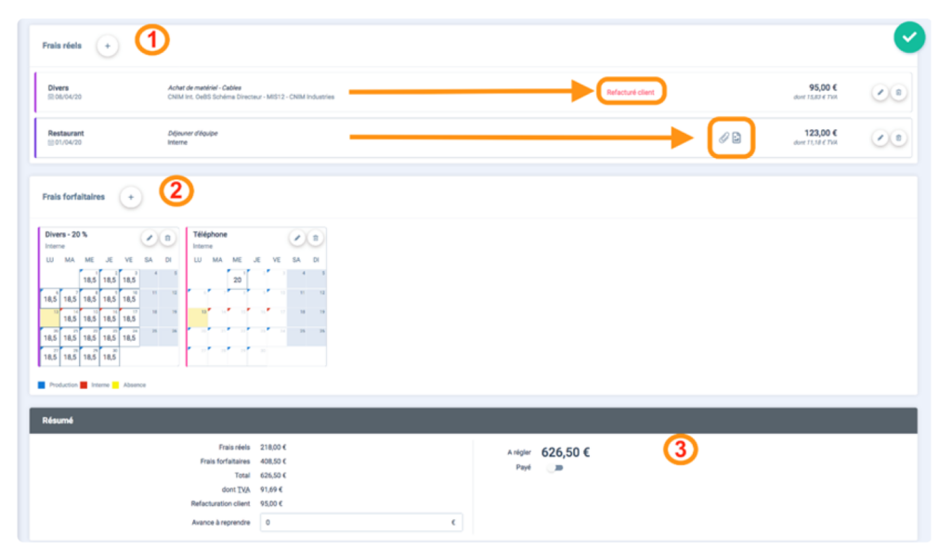
Task: Edit the Divers cables expense row
Action: click(x=879, y=92)
